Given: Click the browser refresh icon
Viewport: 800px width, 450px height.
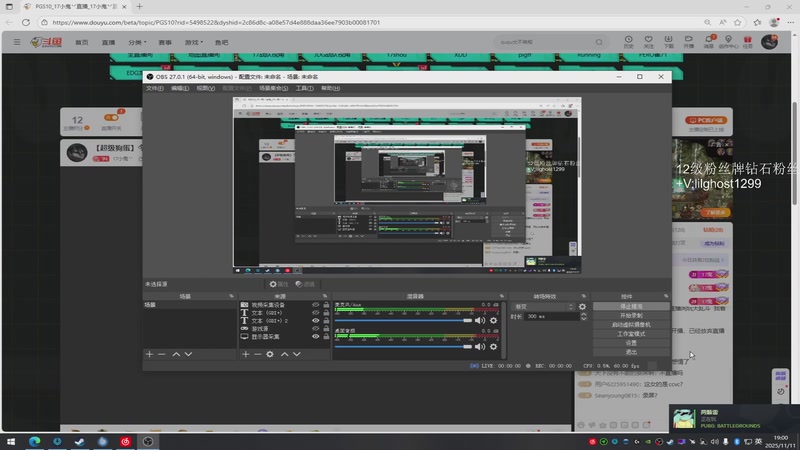Looking at the screenshot, I should pyautogui.click(x=26, y=22).
